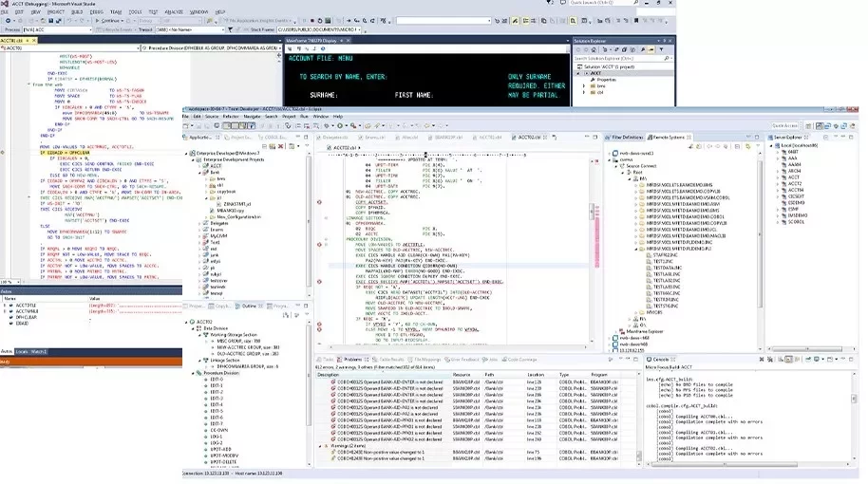Expand copybook folder under Bank project
The image size is (868, 484).
click(x=207, y=192)
